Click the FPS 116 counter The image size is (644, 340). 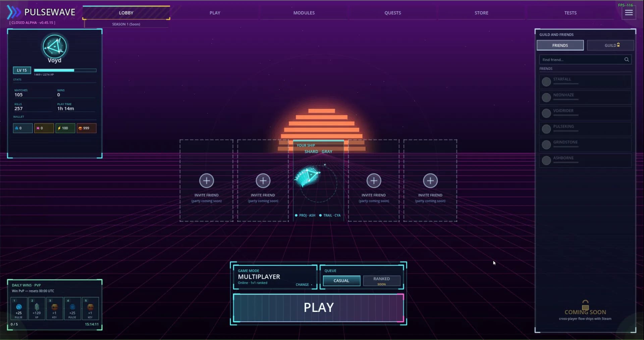point(626,5)
